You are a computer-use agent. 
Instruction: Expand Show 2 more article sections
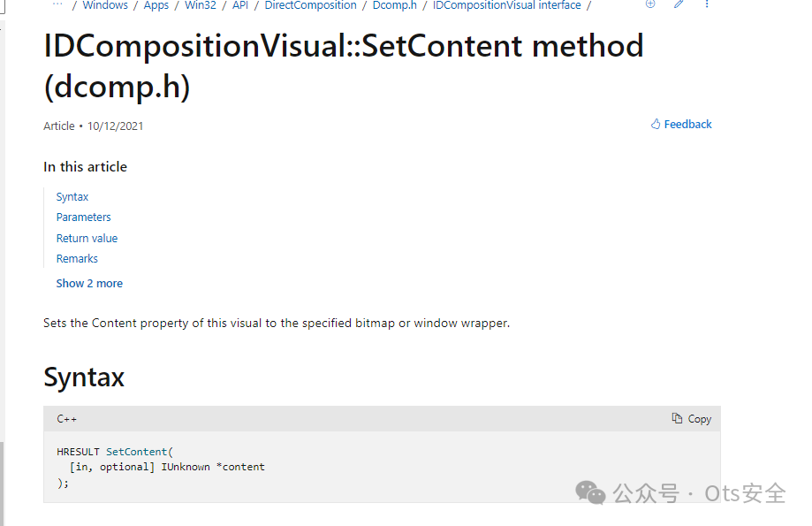pos(89,284)
